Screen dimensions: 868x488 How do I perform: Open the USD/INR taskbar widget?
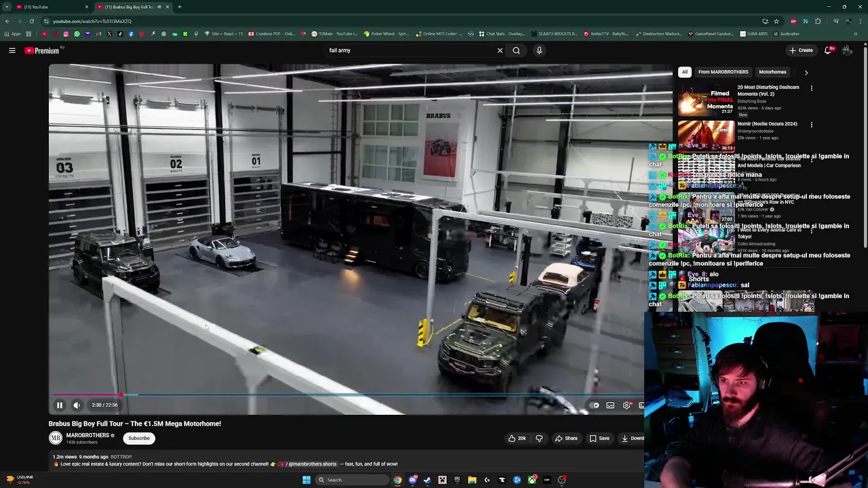(19, 479)
